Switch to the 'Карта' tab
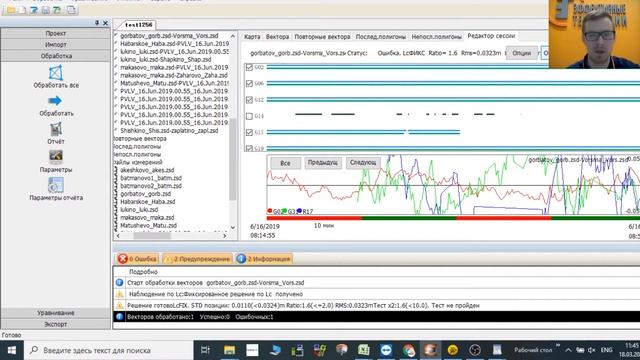The width and height of the screenshot is (640, 360). [x=252, y=37]
